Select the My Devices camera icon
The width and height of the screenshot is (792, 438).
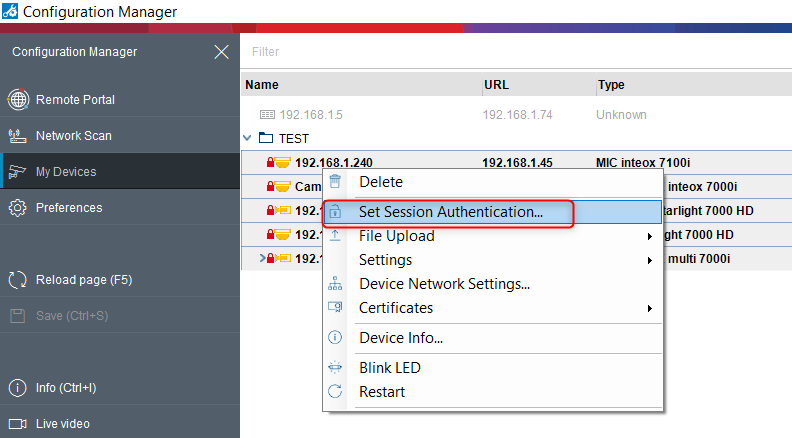tap(17, 172)
